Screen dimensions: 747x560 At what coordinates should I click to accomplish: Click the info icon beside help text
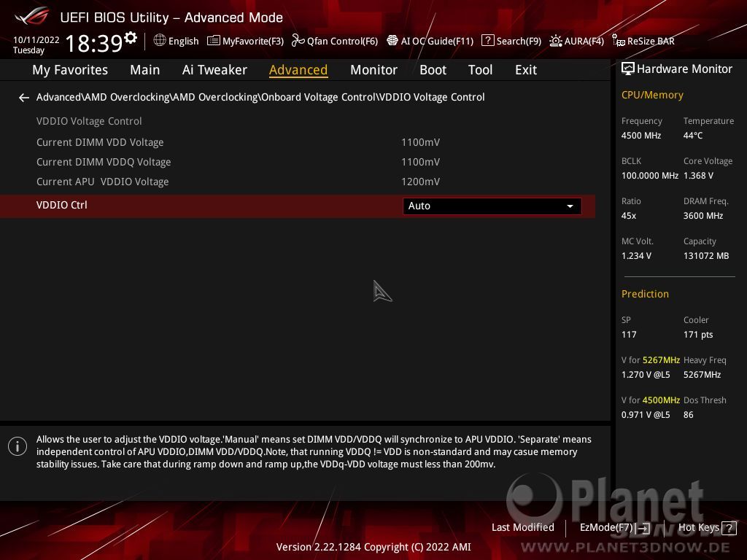18,446
